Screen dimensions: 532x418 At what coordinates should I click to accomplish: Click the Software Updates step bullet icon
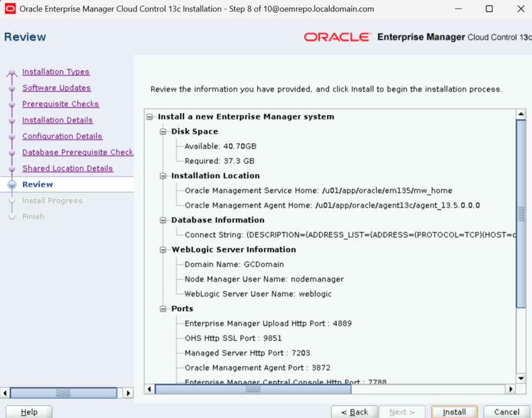(12, 88)
